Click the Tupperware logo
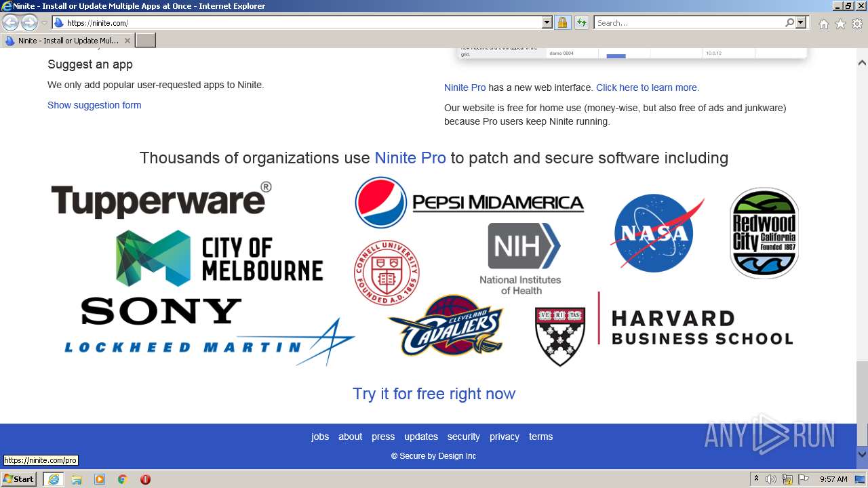The image size is (868, 488). [x=161, y=200]
